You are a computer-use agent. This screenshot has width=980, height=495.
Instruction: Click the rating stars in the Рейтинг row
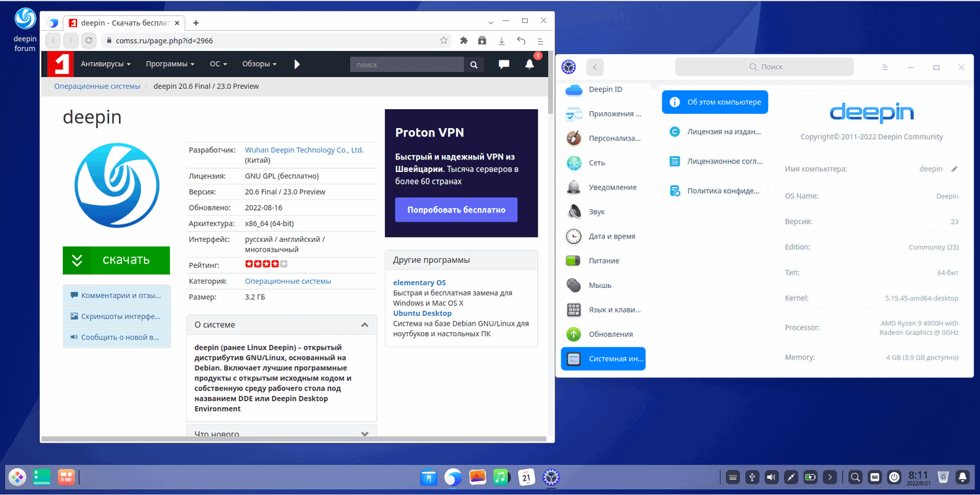pyautogui.click(x=266, y=264)
